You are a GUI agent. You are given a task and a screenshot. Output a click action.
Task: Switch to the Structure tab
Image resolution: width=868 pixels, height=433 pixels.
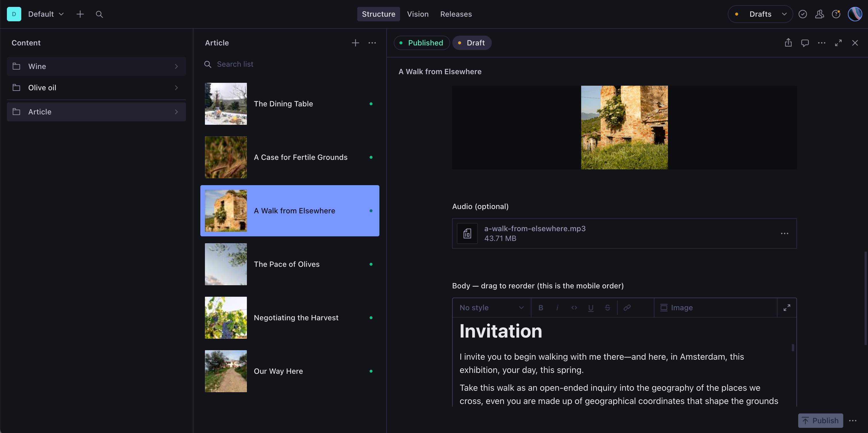pyautogui.click(x=379, y=14)
